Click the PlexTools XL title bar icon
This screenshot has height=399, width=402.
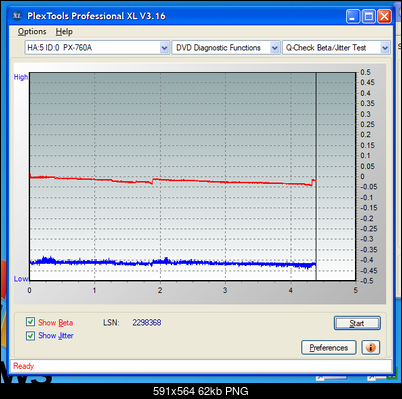click(17, 16)
